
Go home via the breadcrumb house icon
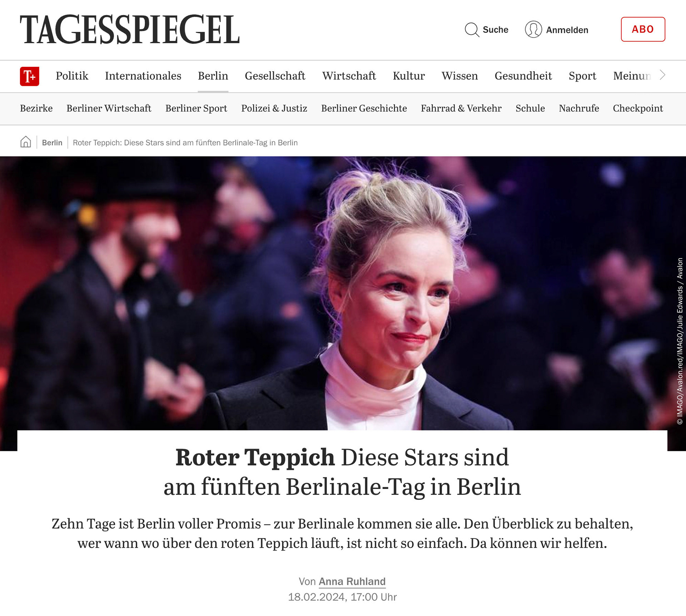coord(26,142)
